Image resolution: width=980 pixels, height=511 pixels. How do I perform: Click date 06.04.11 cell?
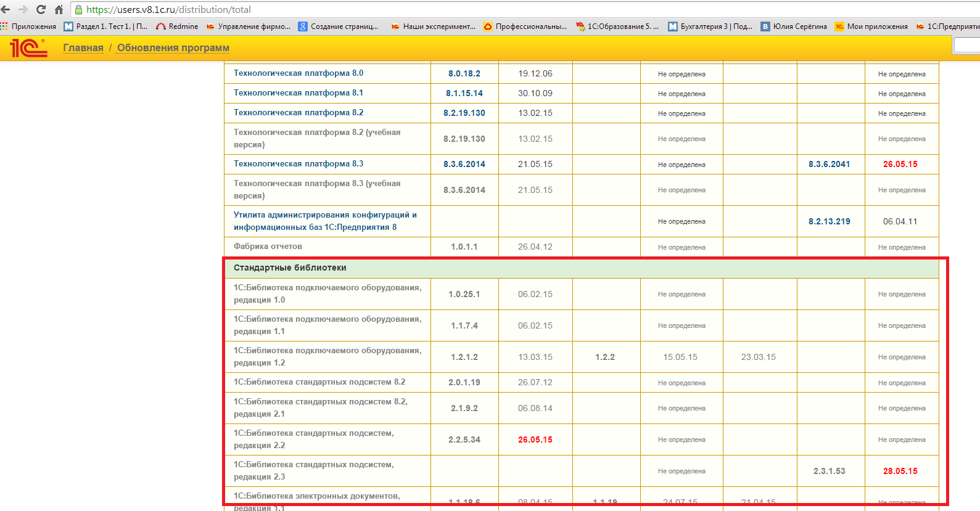pyautogui.click(x=900, y=222)
